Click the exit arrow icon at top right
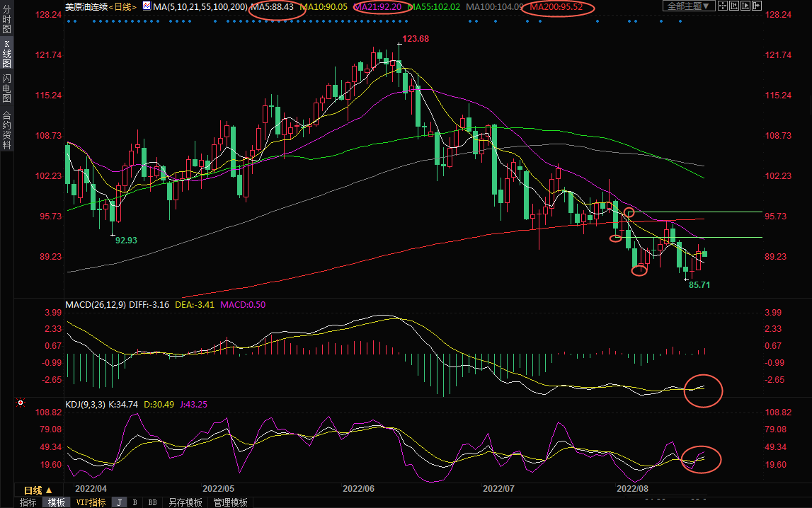This screenshot has height=508, width=812. pos(757,6)
